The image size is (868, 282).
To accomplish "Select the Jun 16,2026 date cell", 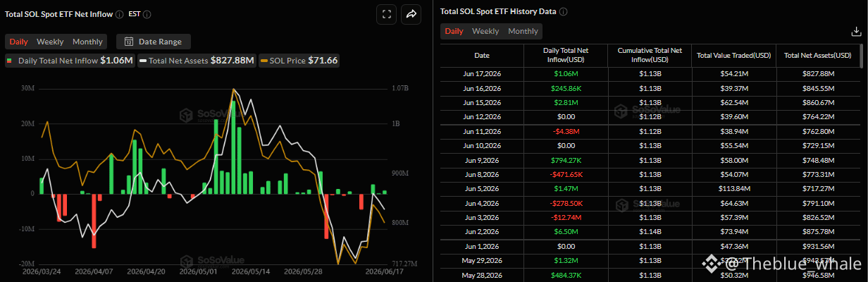I will pos(482,88).
